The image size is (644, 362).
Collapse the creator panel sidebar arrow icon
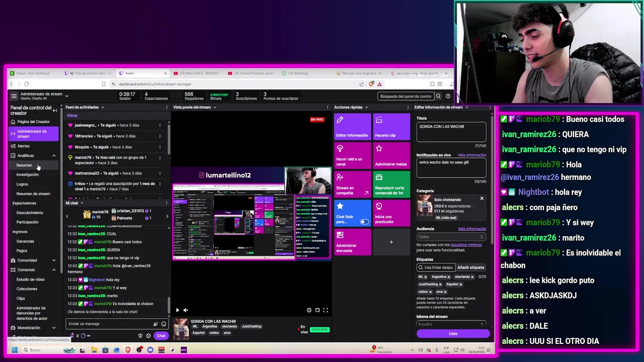55,110
